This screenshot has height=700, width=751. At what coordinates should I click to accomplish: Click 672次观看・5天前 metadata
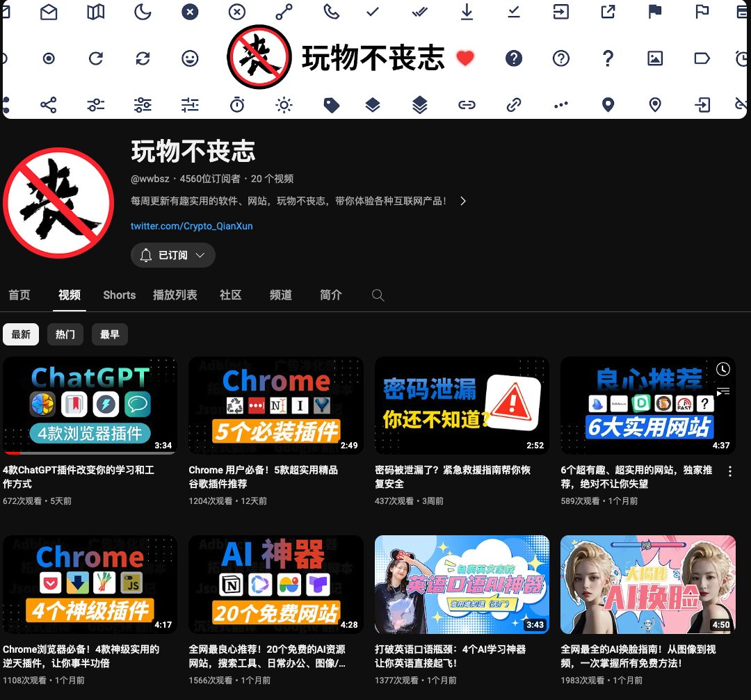click(x=37, y=500)
